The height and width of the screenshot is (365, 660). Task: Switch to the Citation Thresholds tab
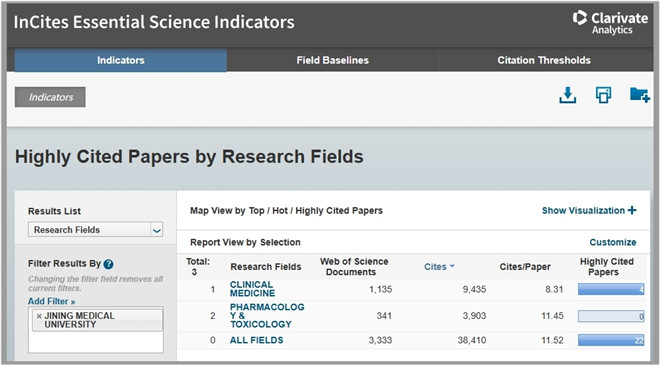pos(544,60)
